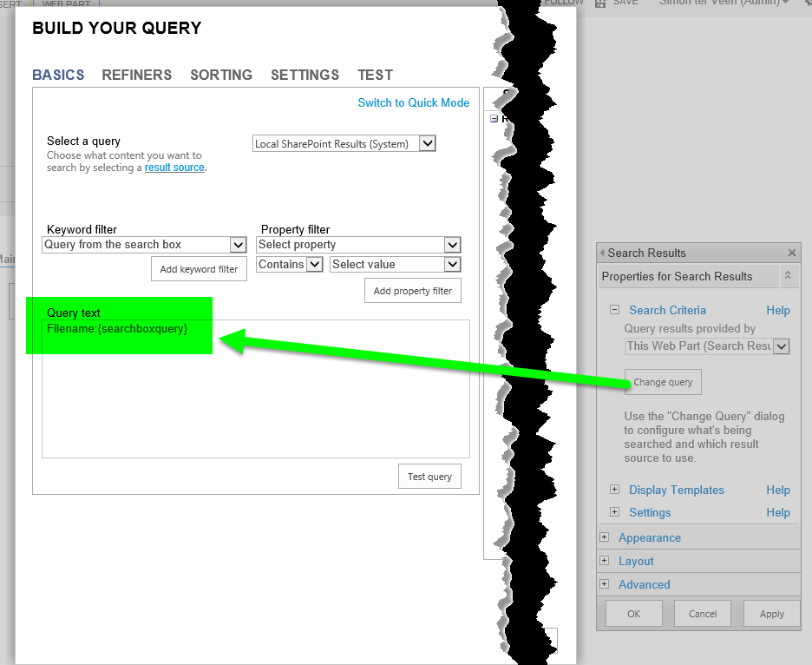
Task: Click the Change query button
Action: [x=663, y=382]
